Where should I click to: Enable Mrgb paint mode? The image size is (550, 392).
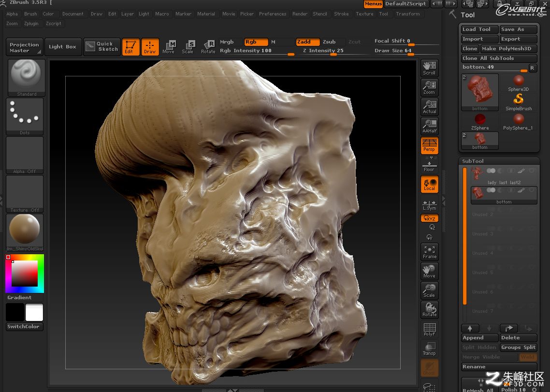click(x=230, y=42)
